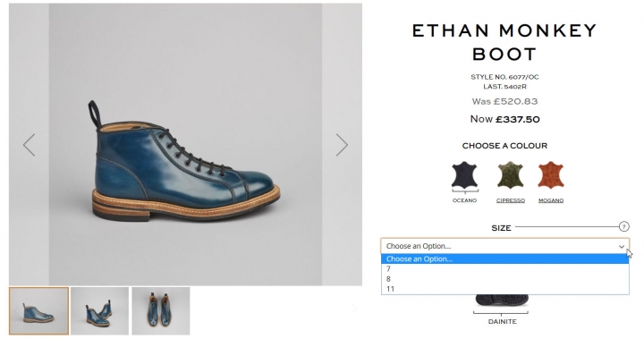Viewport: 644px width, 339px height.
Task: Click the Dainite sole label
Action: tap(503, 322)
